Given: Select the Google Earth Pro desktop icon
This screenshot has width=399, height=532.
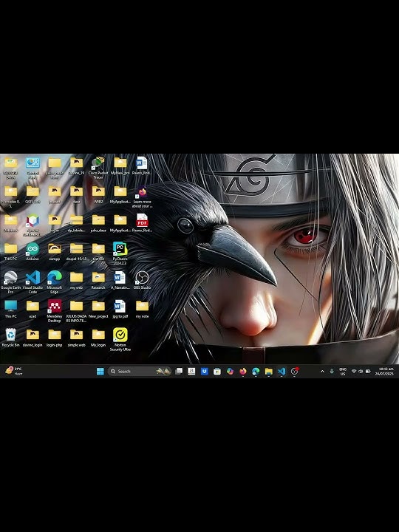Looking at the screenshot, I should tap(11, 282).
